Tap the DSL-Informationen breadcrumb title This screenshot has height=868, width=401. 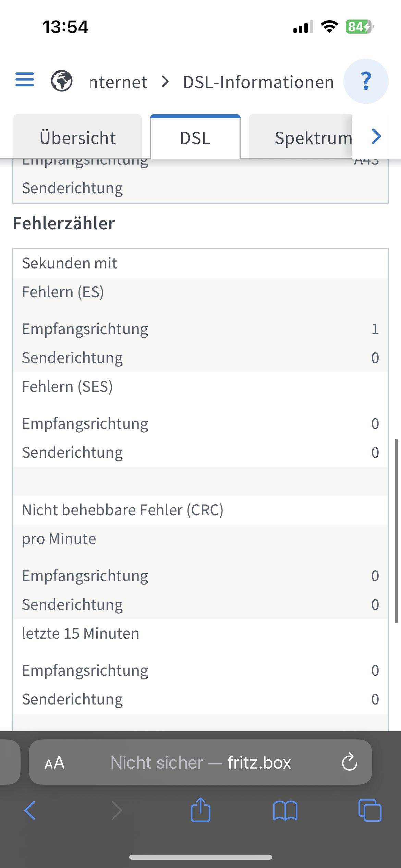coord(258,82)
